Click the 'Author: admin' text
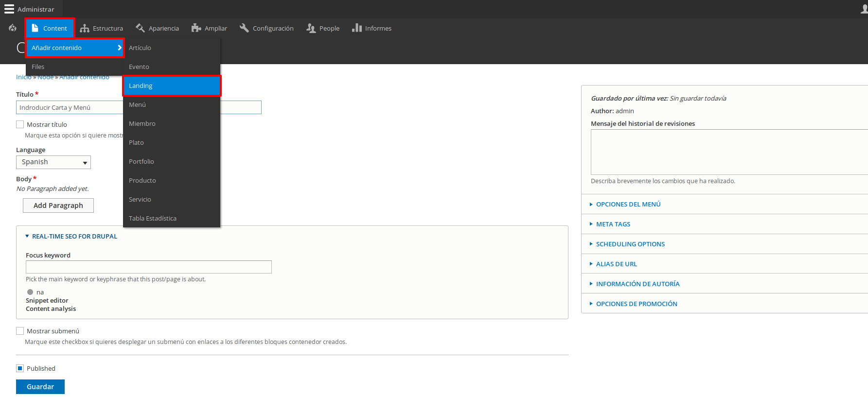This screenshot has width=868, height=412. (612, 111)
